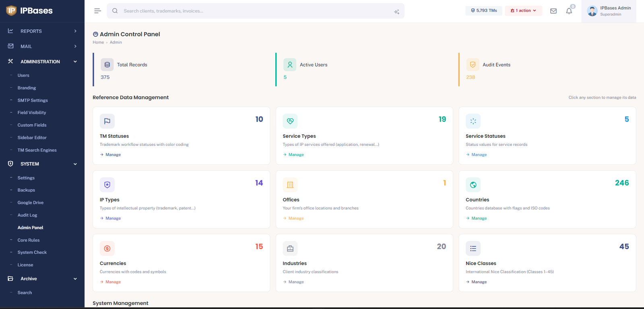Click the Currencies dollar icon

107,248
